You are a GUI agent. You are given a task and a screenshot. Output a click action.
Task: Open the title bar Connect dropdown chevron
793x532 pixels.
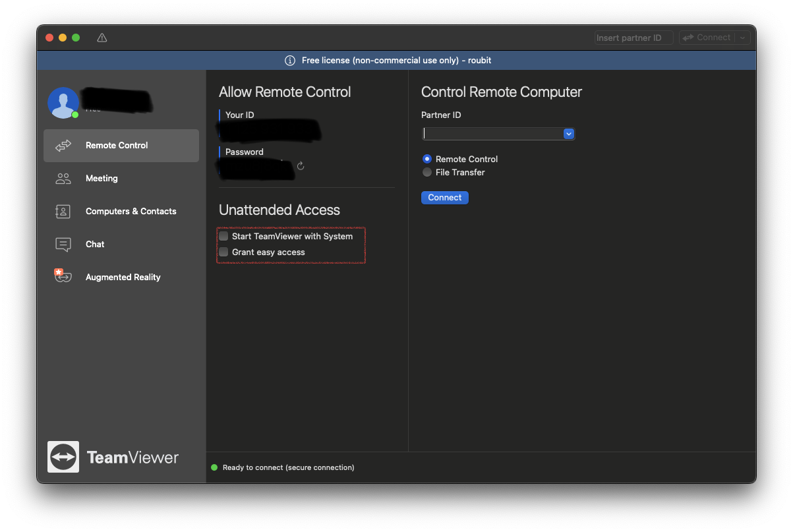pyautogui.click(x=742, y=38)
